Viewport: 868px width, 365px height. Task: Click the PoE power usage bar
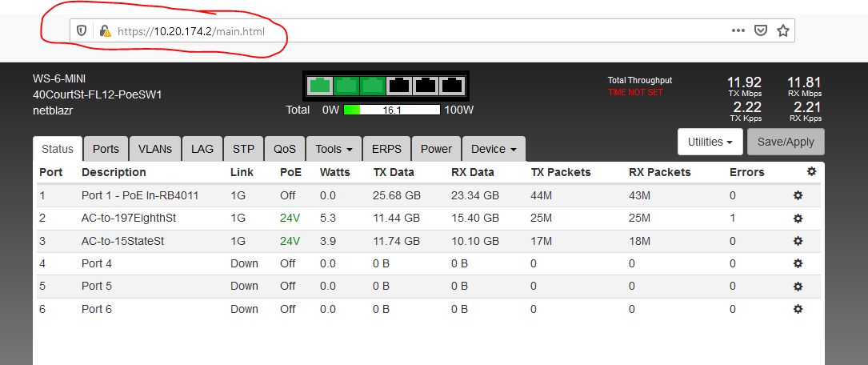[x=392, y=110]
